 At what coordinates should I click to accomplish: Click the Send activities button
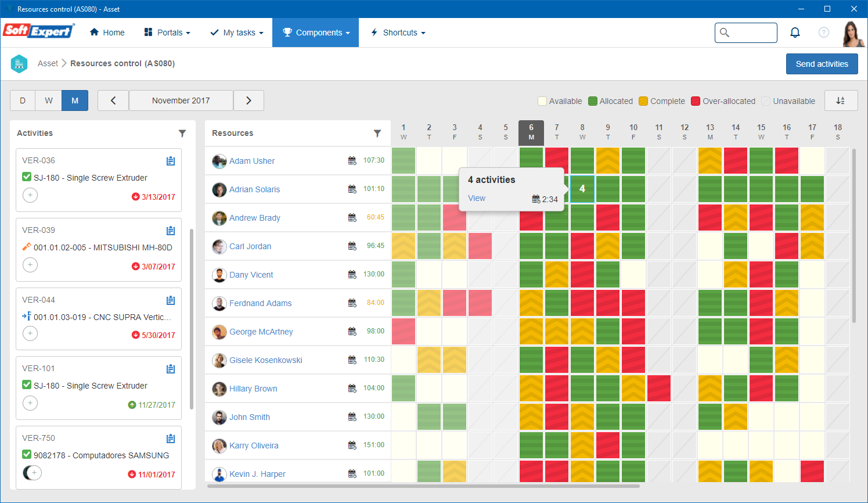pos(822,64)
